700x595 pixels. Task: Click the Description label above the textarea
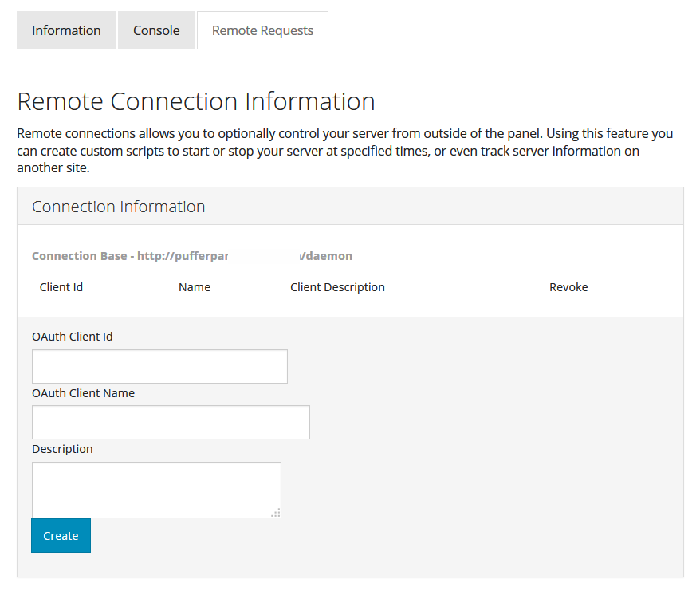62,449
